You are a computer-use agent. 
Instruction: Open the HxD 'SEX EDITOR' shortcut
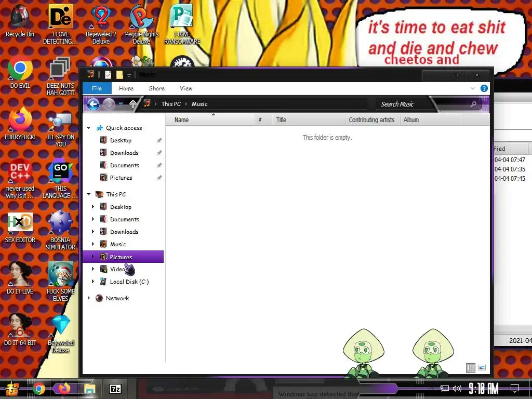pyautogui.click(x=20, y=228)
